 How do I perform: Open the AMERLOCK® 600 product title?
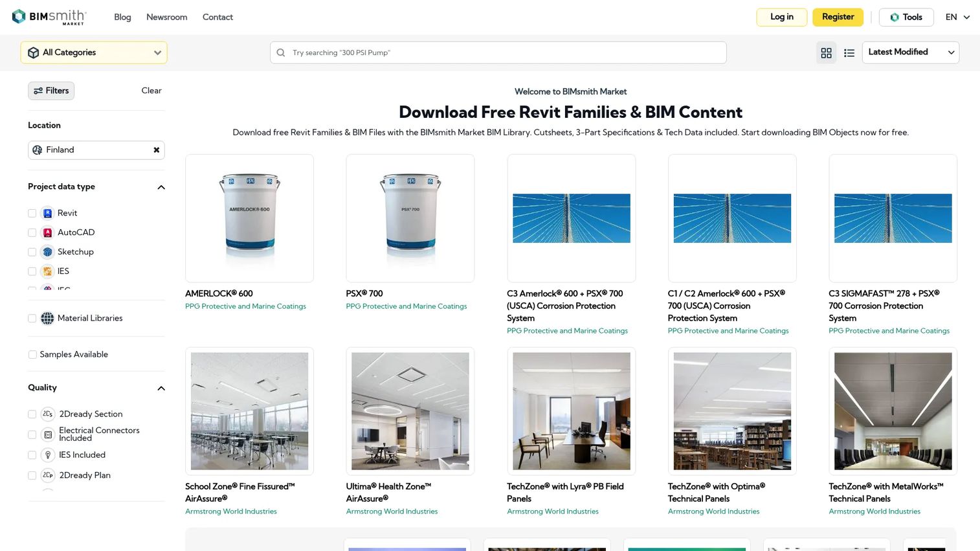click(219, 293)
